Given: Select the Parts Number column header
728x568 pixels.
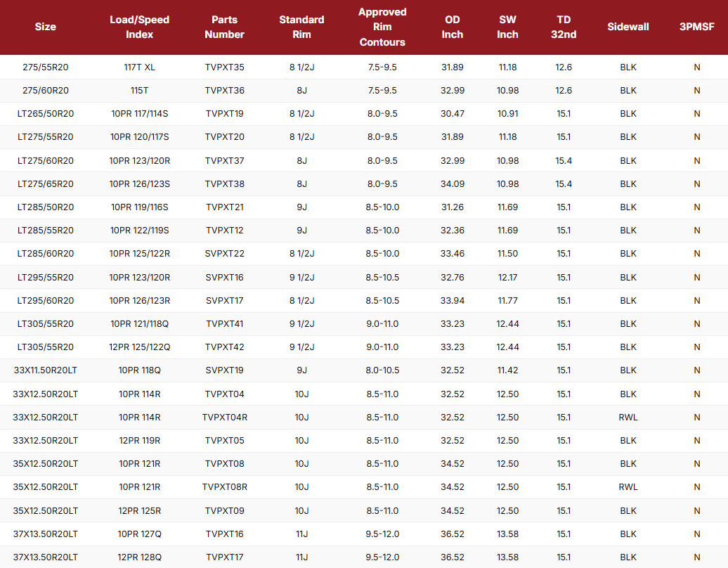Looking at the screenshot, I should pyautogui.click(x=225, y=27).
